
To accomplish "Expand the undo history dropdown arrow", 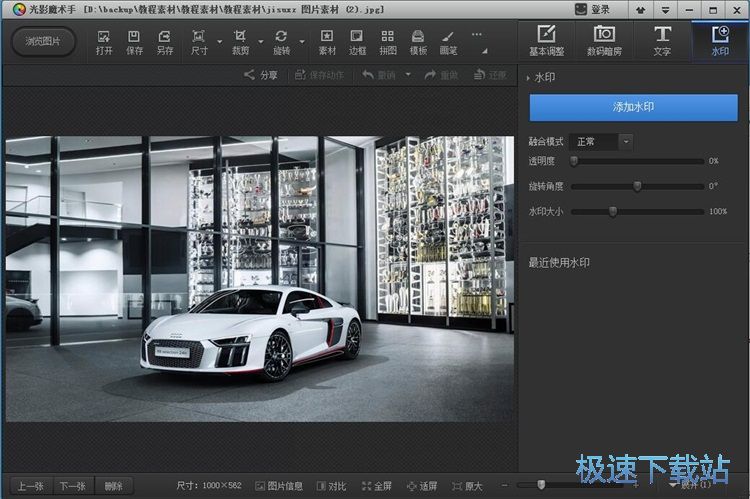I will 408,75.
